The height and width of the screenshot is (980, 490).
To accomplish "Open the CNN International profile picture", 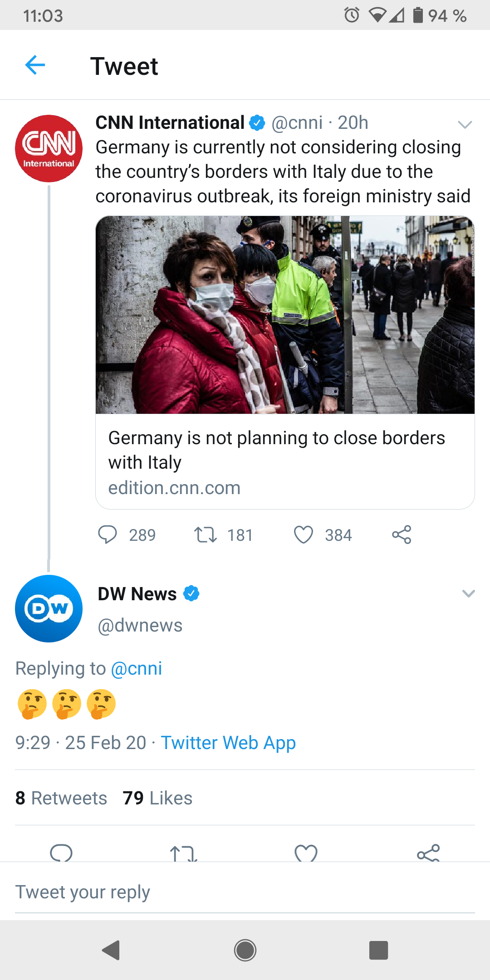I will coord(49,148).
